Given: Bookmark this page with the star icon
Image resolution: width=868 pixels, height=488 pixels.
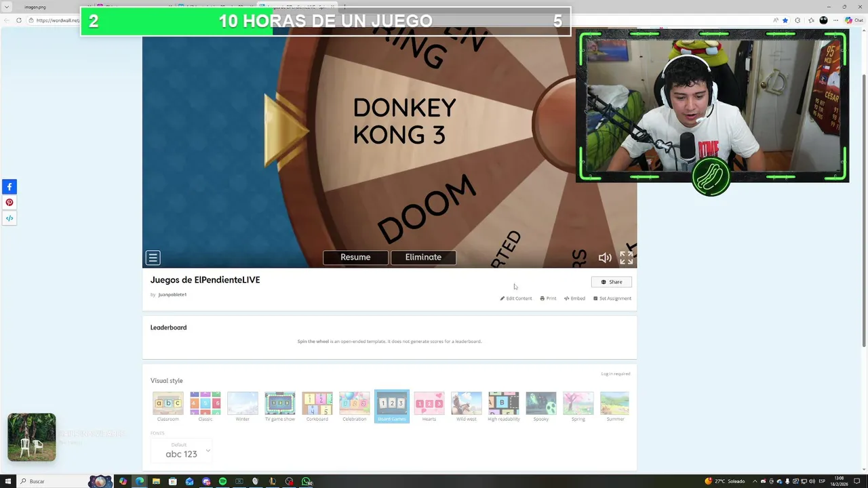Looking at the screenshot, I should coord(785,20).
